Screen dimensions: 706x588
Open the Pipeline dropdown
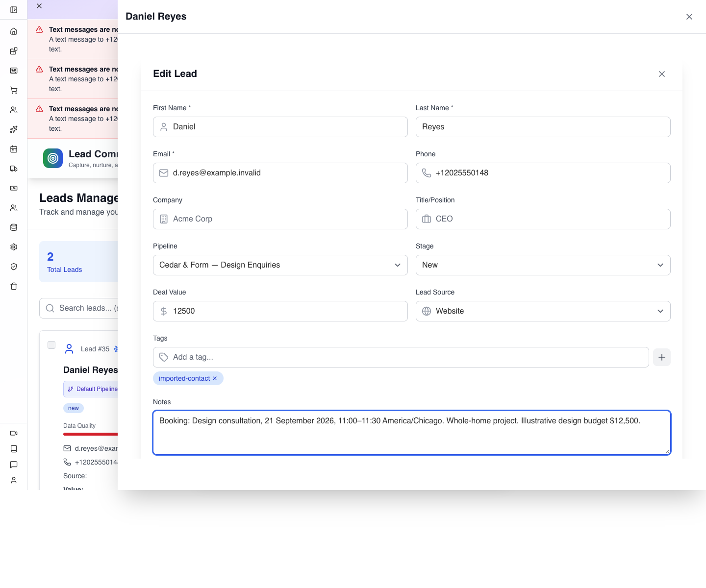coord(280,265)
